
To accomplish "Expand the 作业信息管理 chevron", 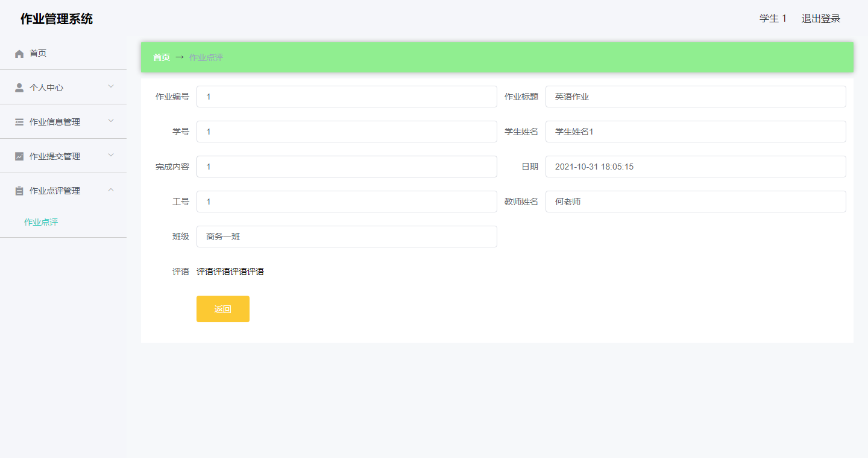I will 111,121.
